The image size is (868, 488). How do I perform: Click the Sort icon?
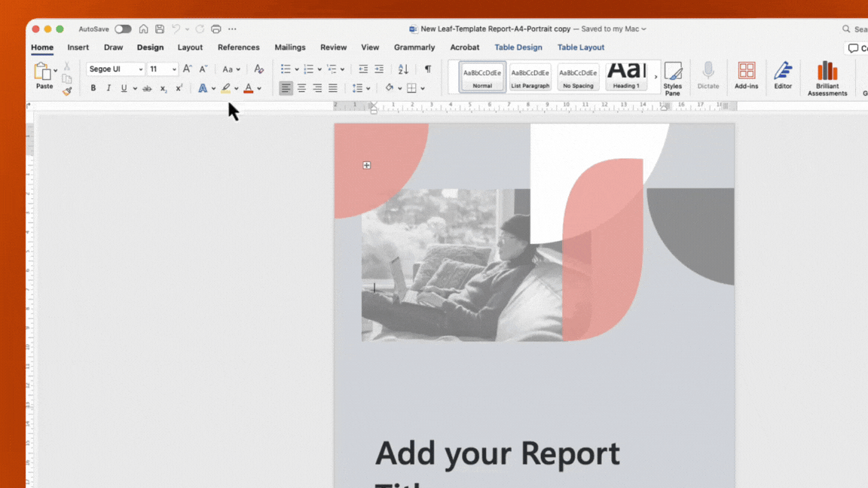pos(403,69)
